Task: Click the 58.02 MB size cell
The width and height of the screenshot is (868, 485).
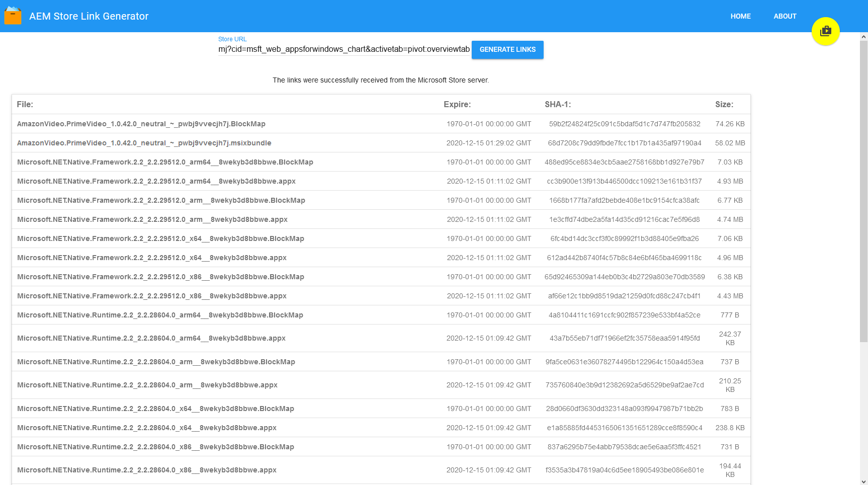Action: tap(730, 143)
